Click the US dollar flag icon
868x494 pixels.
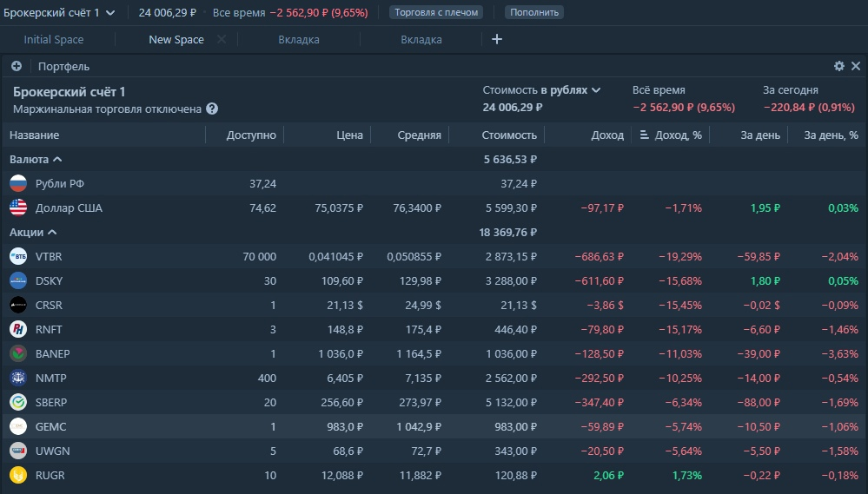tap(18, 208)
